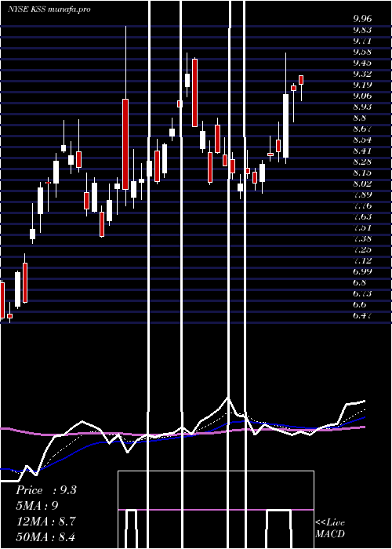This screenshot has width=392, height=549.
Task: Click the 8.54 price axis label
Action: pyautogui.click(x=362, y=140)
